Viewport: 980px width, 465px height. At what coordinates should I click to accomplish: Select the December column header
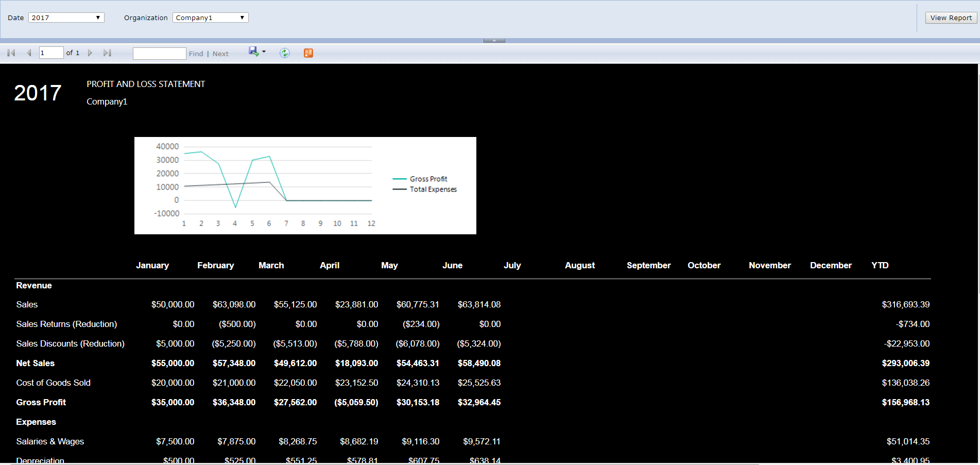point(831,265)
